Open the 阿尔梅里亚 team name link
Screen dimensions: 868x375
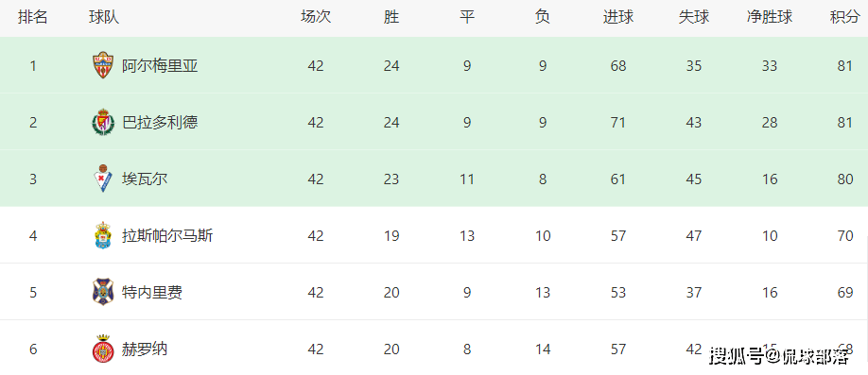[160, 66]
